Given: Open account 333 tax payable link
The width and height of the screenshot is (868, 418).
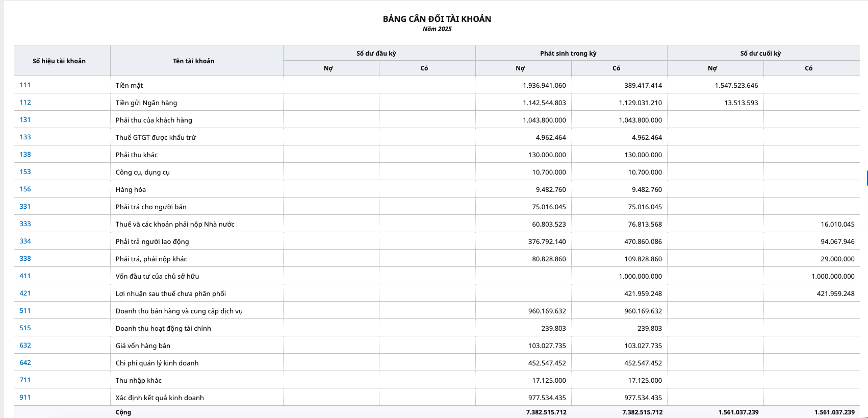Looking at the screenshot, I should coord(25,224).
